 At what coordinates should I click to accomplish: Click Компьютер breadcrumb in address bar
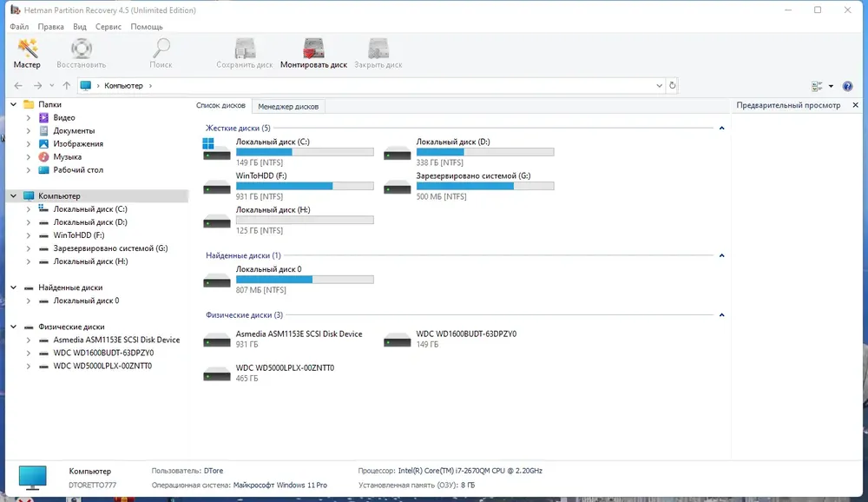(123, 86)
